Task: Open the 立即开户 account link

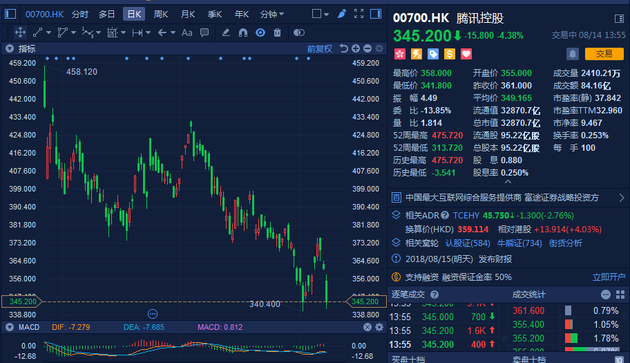Action: coord(609,277)
